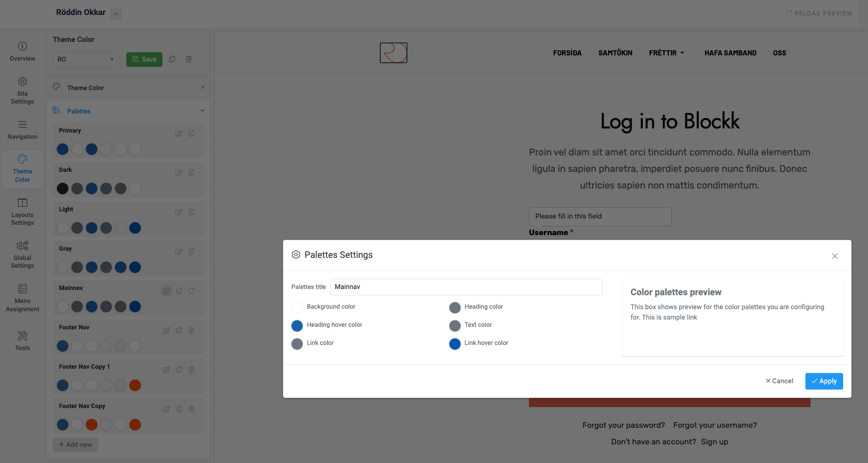Duplicate the Gray palette
The image size is (868, 463).
(x=192, y=252)
